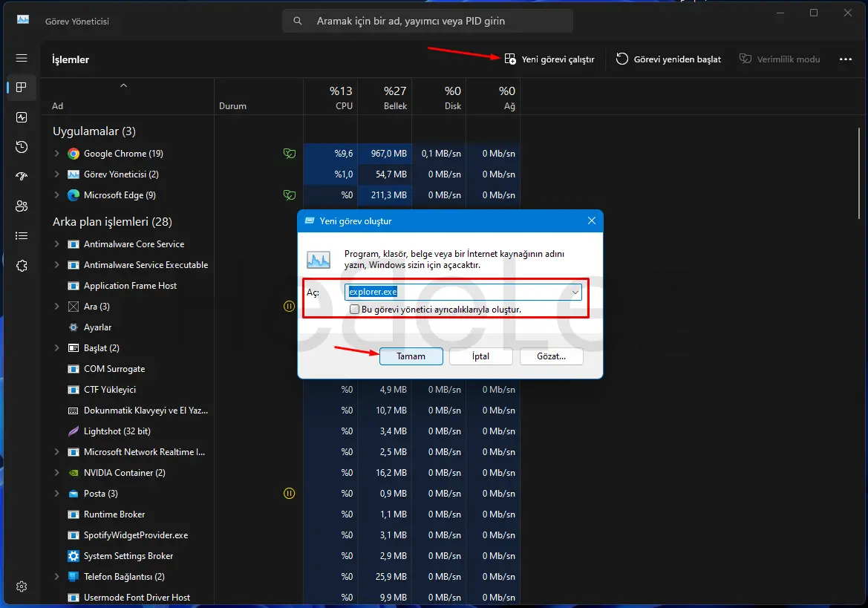868x608 pixels.
Task: Open the Details page in sidebar
Action: (22, 236)
